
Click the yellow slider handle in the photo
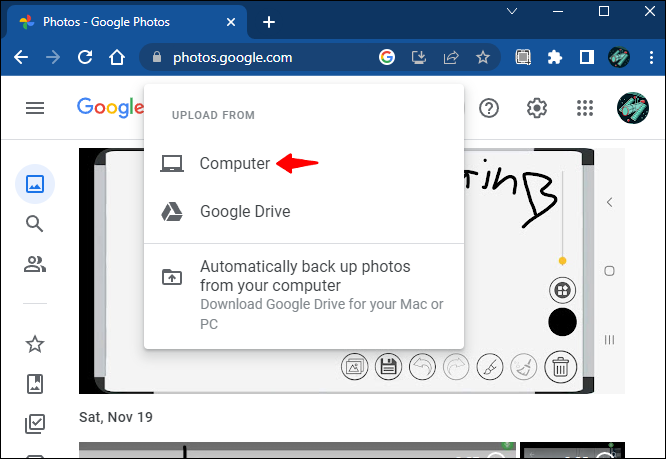click(562, 261)
